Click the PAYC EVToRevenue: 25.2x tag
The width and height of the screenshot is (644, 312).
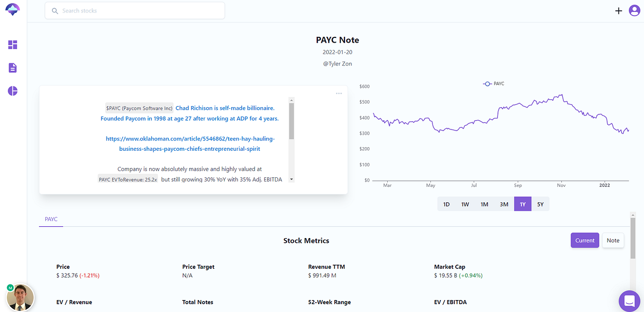(128, 179)
